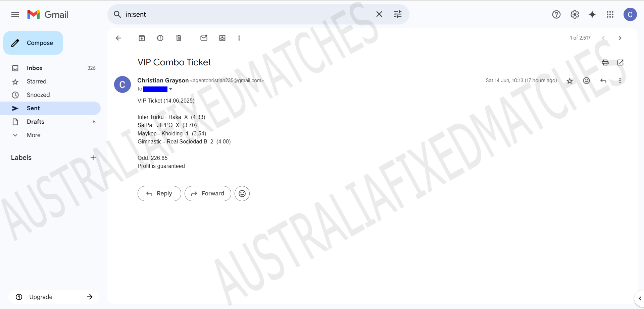Archive this email
This screenshot has width=644, height=309.
coord(142,38)
